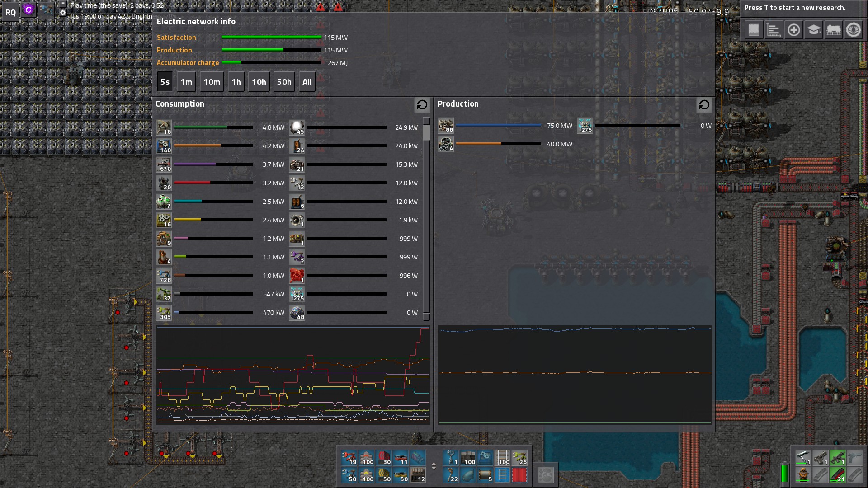Click the furnace icon at 3.2 MW

[164, 183]
